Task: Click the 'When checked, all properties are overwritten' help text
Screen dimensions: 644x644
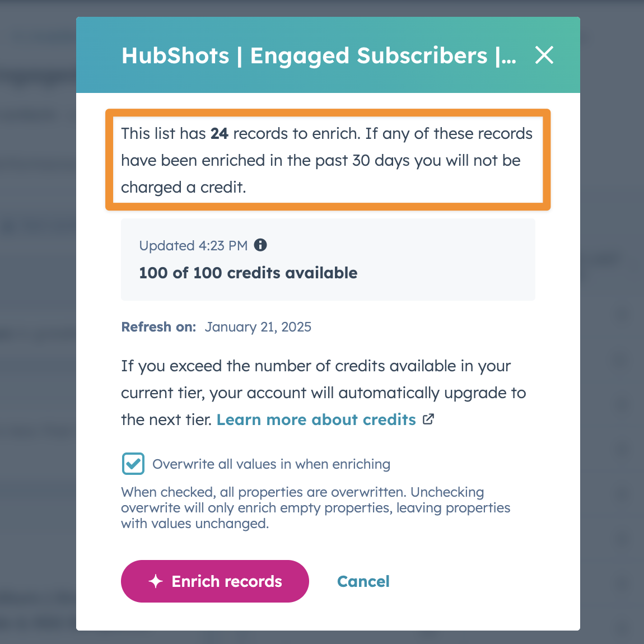Action: pyautogui.click(x=315, y=508)
